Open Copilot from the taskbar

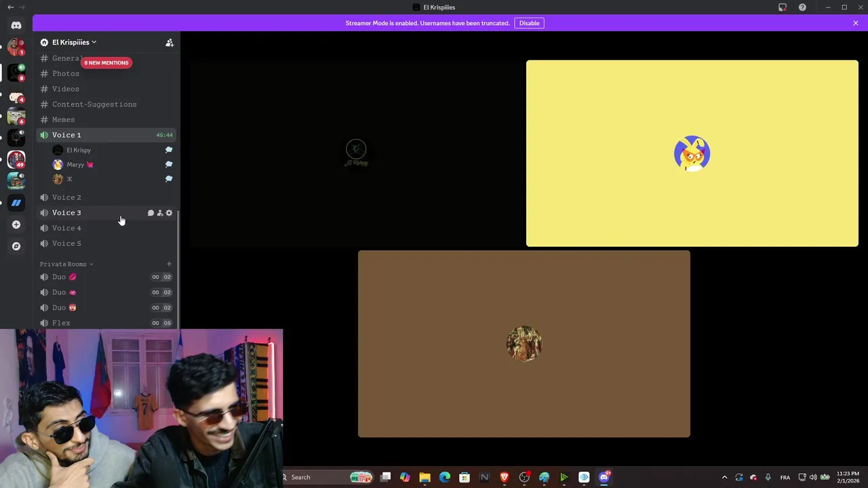(x=405, y=477)
